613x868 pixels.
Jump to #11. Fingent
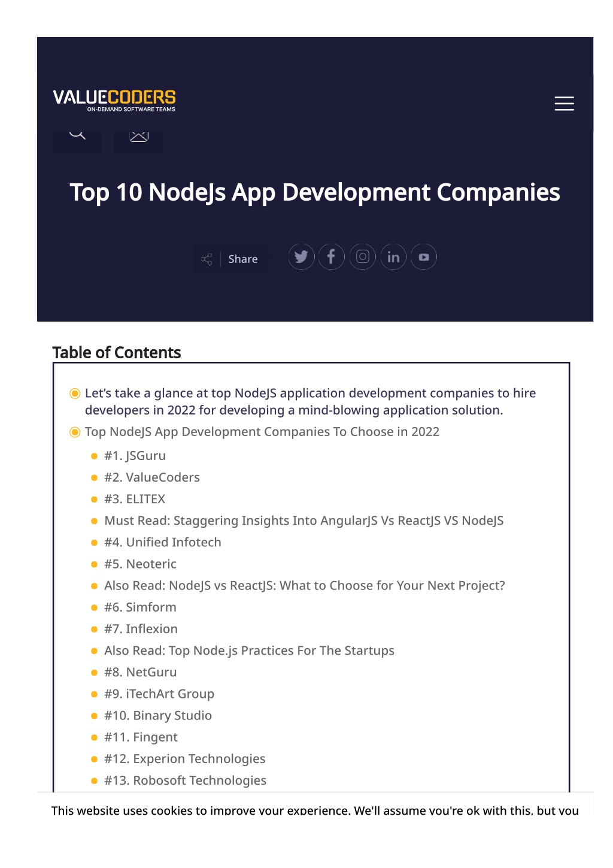pyautogui.click(x=141, y=737)
